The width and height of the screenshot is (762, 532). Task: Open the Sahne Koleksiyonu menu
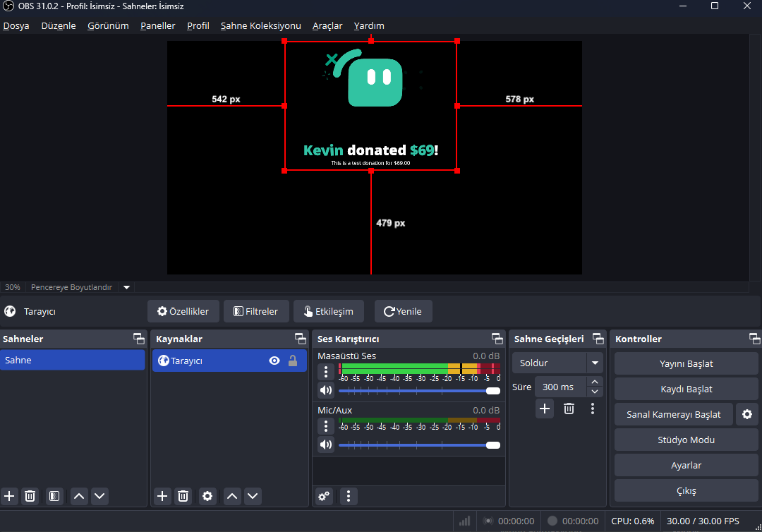point(260,25)
